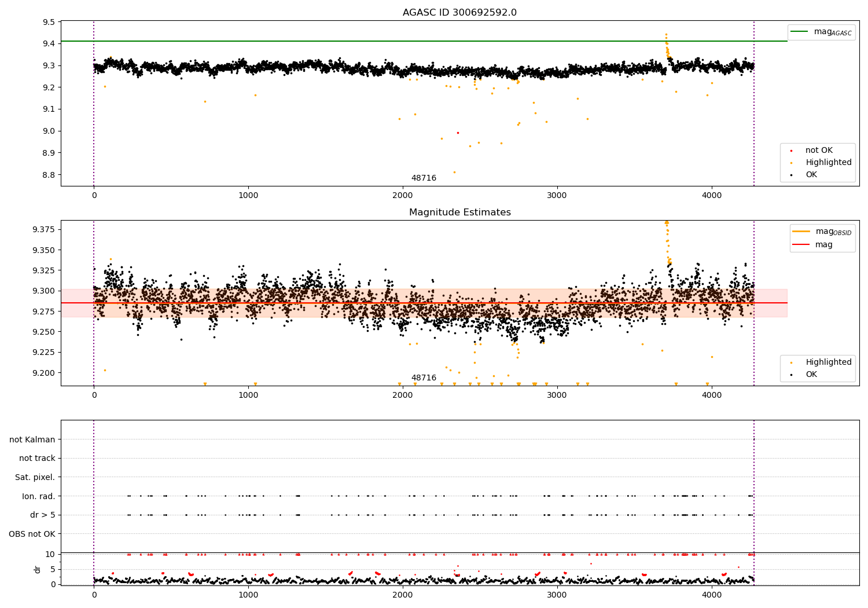Click the 48716 annotation in the top plot

[x=424, y=178]
